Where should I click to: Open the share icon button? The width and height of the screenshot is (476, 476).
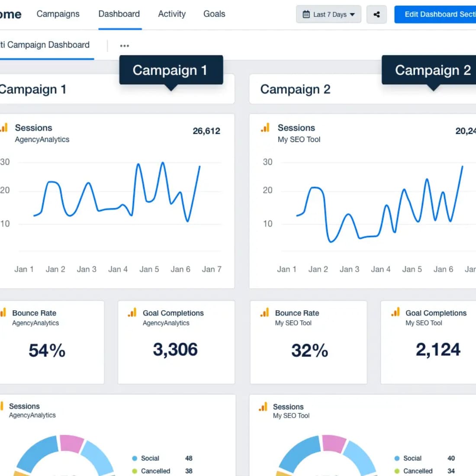point(376,14)
